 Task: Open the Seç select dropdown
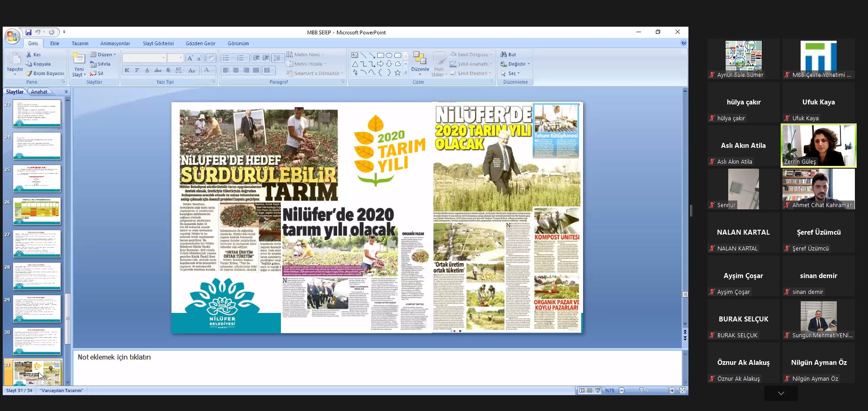pos(510,73)
